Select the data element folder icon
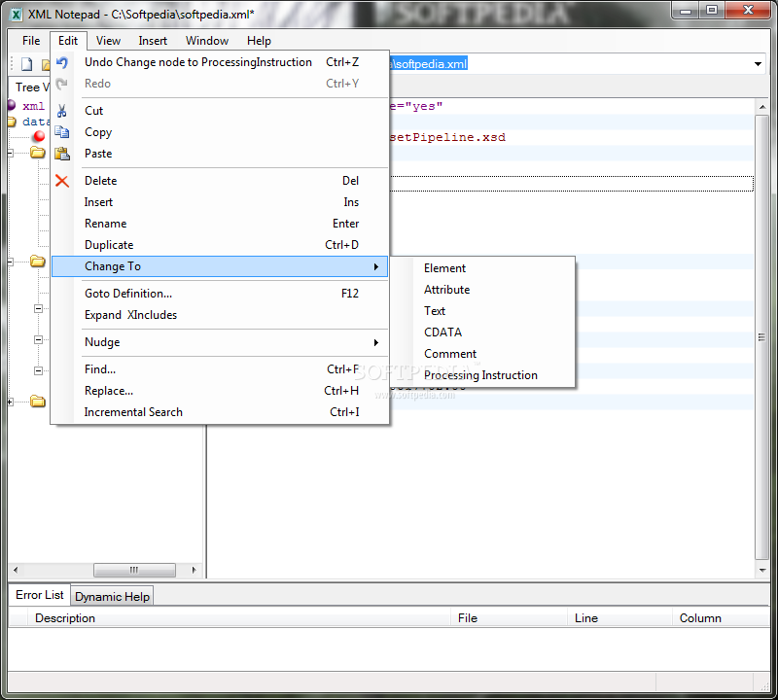The height and width of the screenshot is (700, 778). pyautogui.click(x=11, y=120)
